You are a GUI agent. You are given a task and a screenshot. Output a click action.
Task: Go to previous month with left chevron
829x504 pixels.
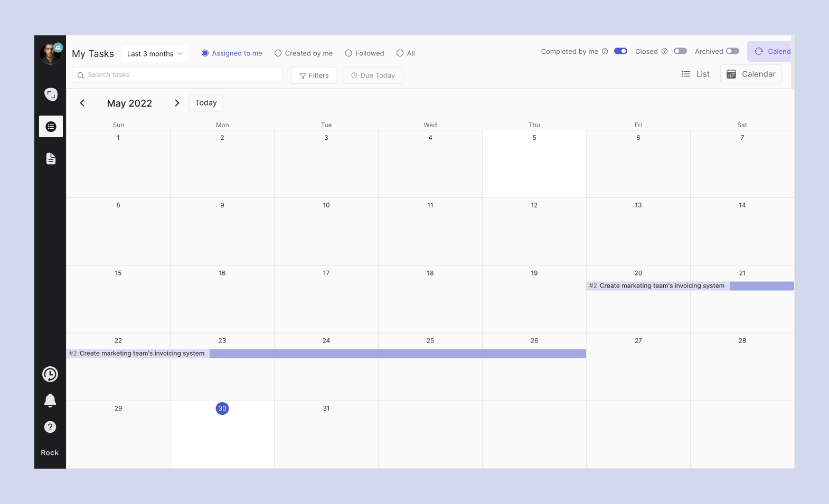point(82,103)
